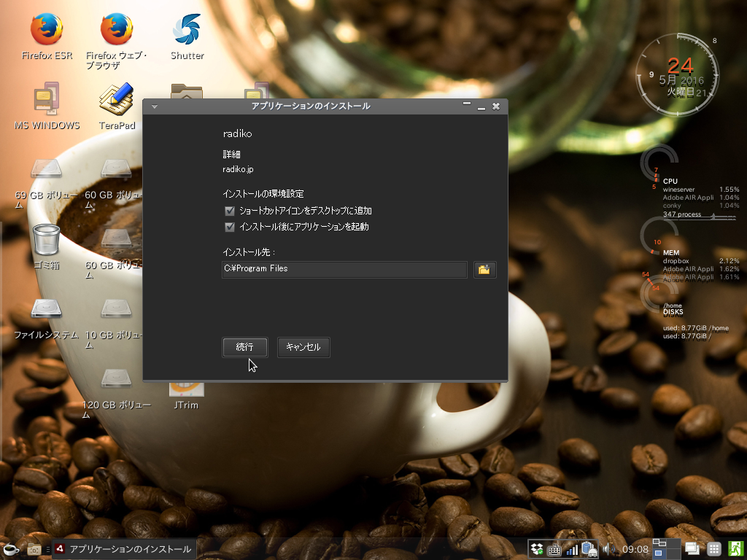Open the ゴミ箱 trash icon
This screenshot has height=560, width=747.
[46, 241]
